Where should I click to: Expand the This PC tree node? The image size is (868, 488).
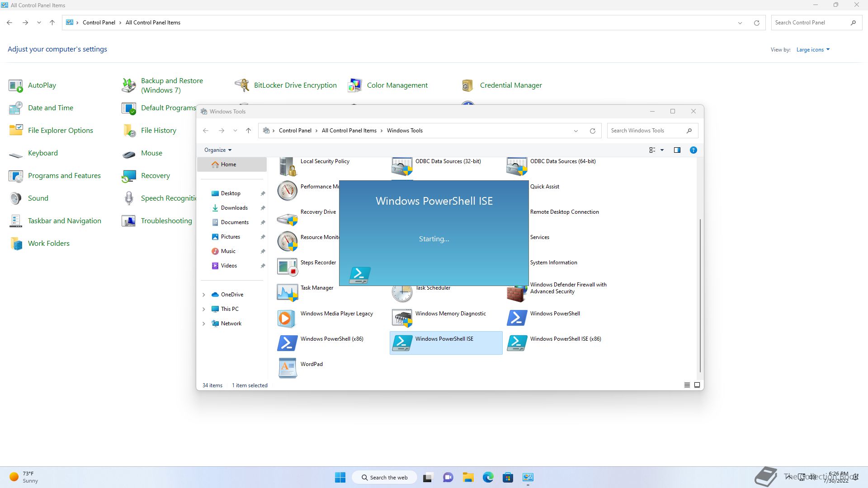pos(204,309)
